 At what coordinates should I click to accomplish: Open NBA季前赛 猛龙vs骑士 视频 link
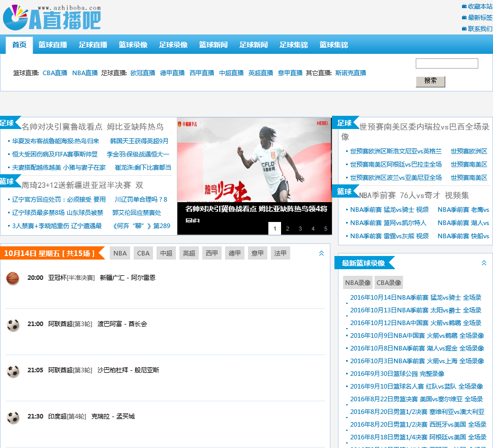pyautogui.click(x=389, y=210)
